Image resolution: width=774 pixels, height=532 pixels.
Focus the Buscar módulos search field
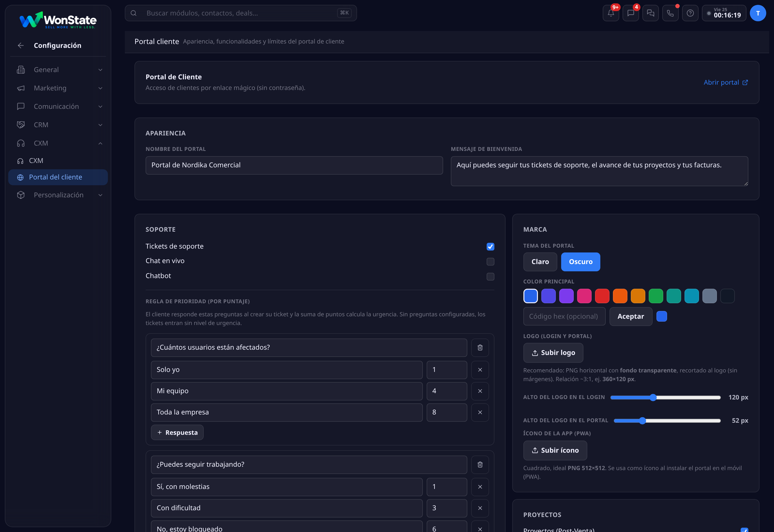(241, 13)
